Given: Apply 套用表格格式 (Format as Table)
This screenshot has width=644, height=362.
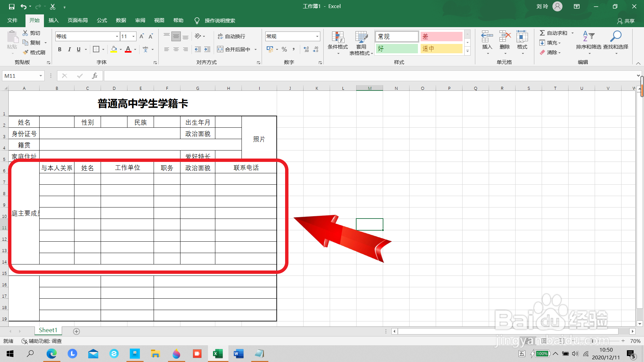Looking at the screenshot, I should pos(361,43).
